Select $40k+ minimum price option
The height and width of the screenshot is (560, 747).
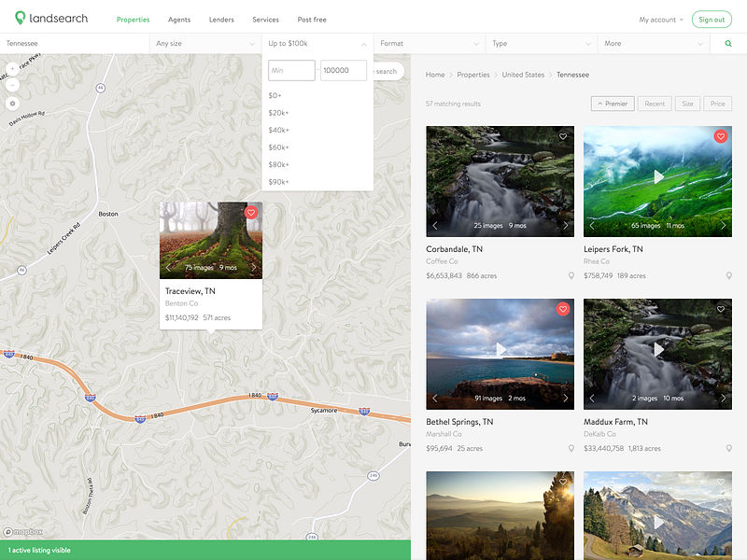click(278, 130)
